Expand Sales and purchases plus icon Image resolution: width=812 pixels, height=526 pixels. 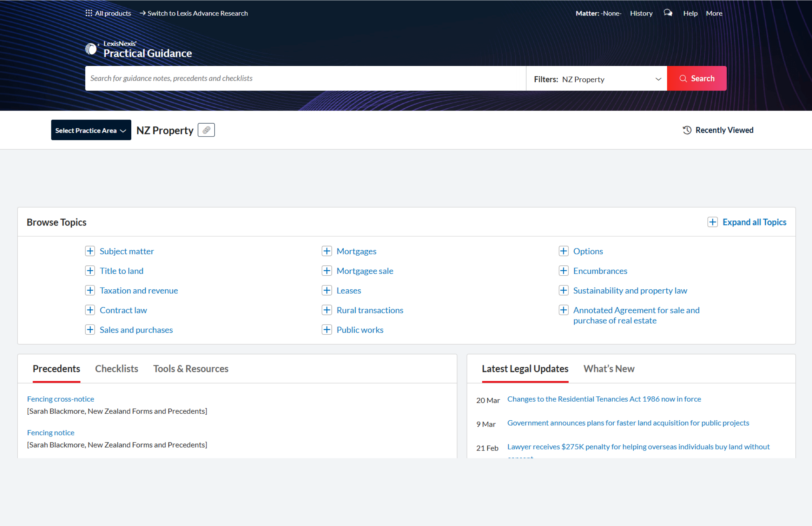90,330
